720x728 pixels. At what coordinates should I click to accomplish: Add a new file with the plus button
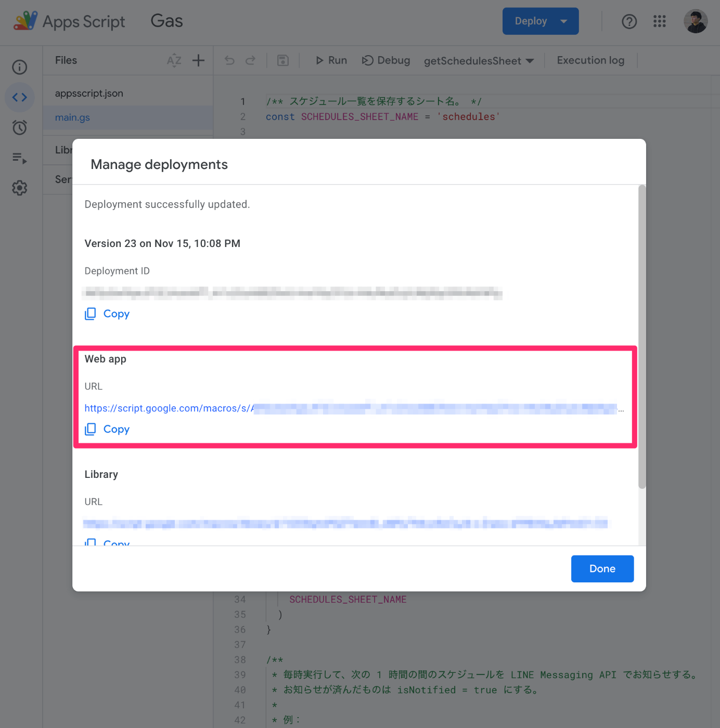coord(198,60)
